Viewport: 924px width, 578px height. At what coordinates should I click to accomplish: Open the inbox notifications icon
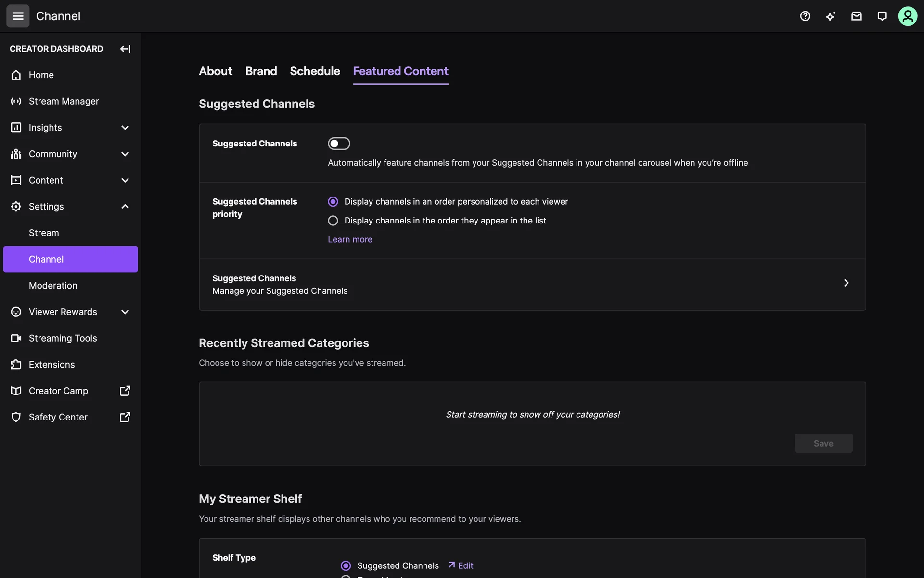[857, 16]
